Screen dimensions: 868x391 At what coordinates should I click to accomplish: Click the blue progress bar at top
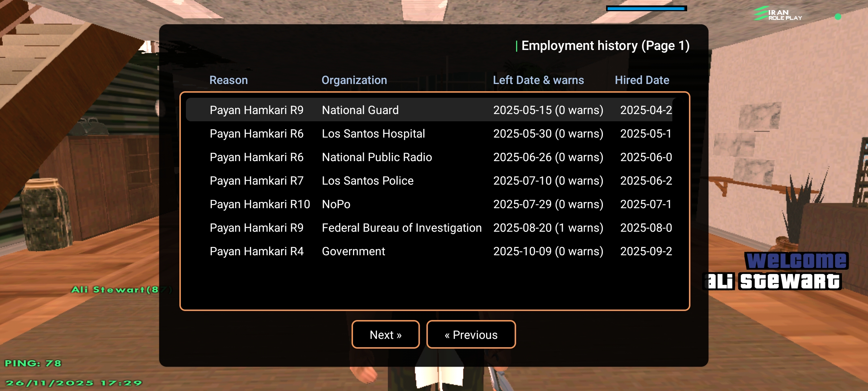646,8
